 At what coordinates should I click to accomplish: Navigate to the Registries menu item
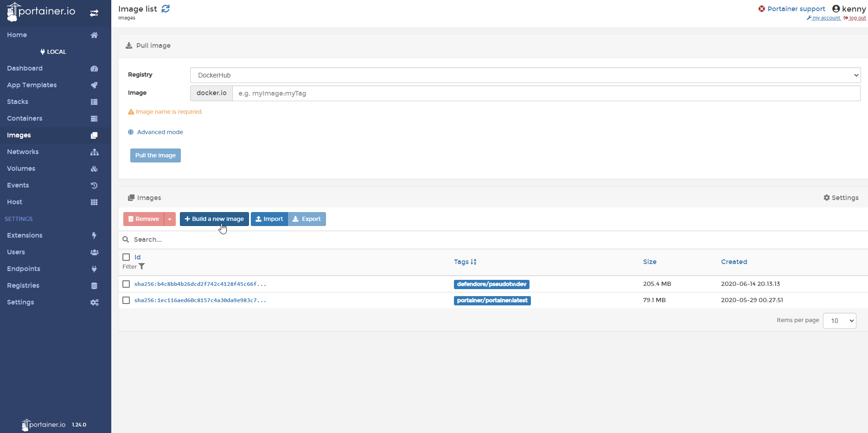point(23,285)
